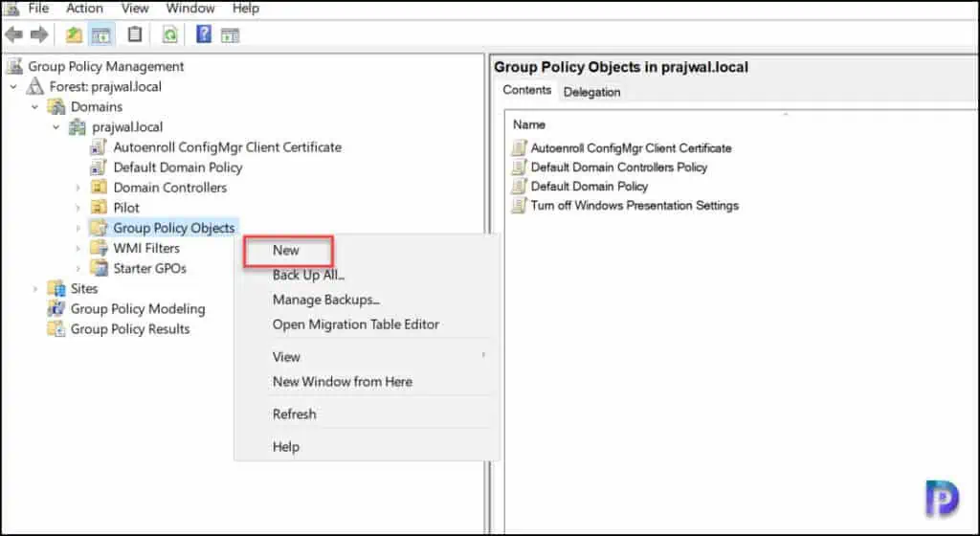Click the green Refresh toolbar icon
Viewport: 980px width, 536px height.
(x=169, y=34)
